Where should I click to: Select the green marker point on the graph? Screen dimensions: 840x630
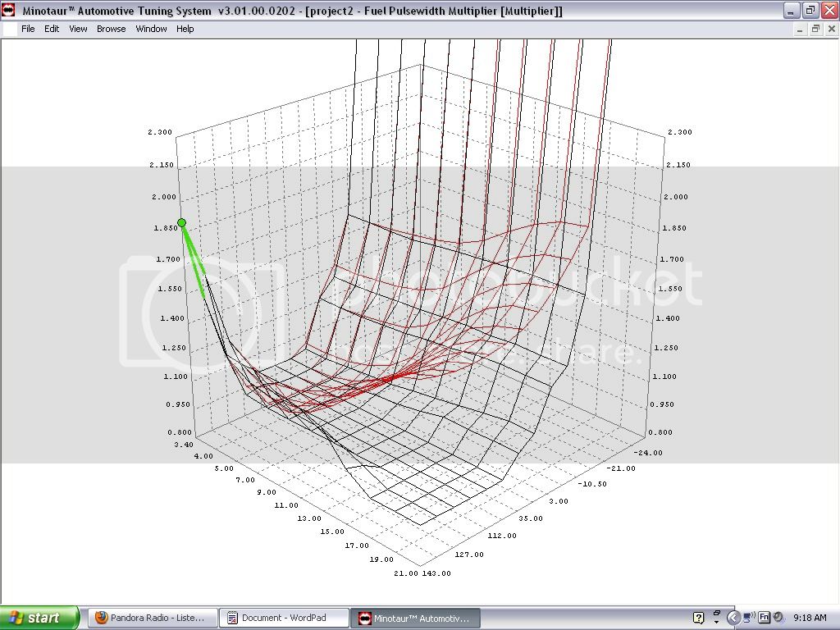181,222
